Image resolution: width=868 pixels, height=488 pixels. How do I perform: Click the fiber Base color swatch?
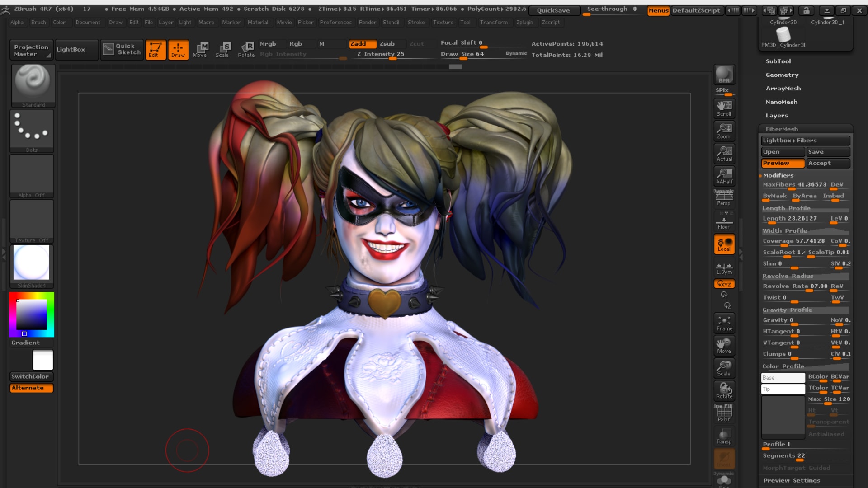click(x=783, y=378)
